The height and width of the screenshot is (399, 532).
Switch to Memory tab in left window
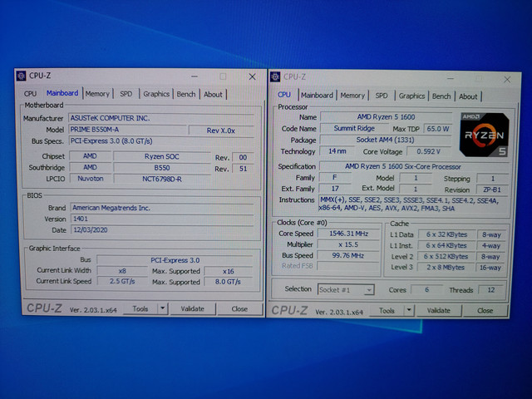(x=97, y=94)
